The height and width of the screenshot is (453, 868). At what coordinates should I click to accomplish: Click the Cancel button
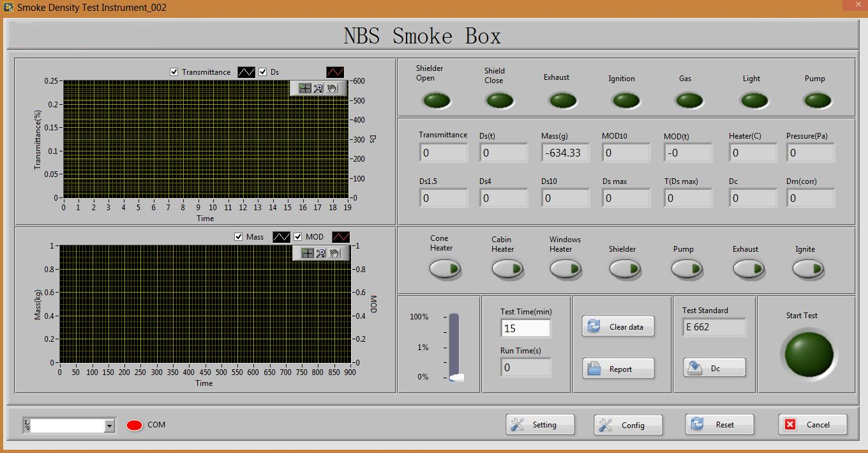(x=812, y=424)
